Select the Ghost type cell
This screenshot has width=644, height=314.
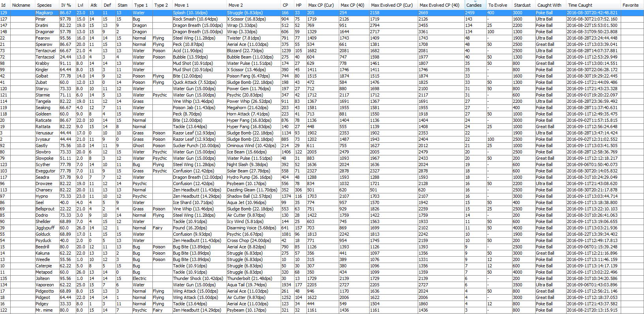coord(142,146)
